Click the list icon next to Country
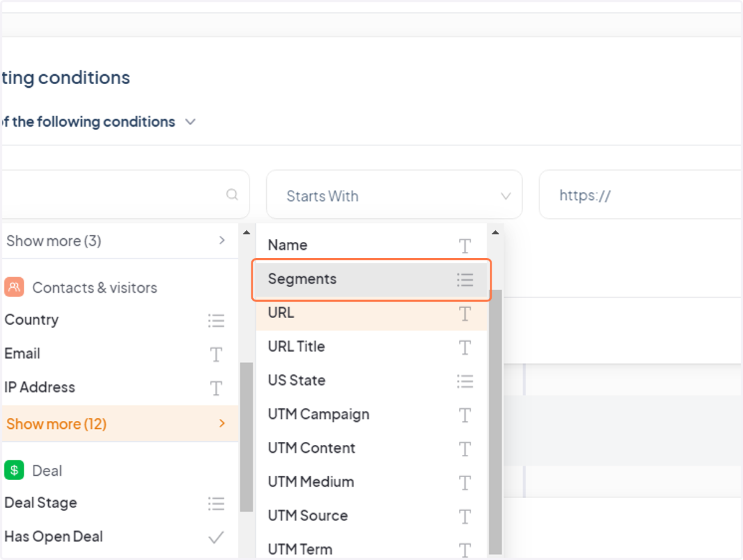The image size is (743, 560). click(x=216, y=321)
